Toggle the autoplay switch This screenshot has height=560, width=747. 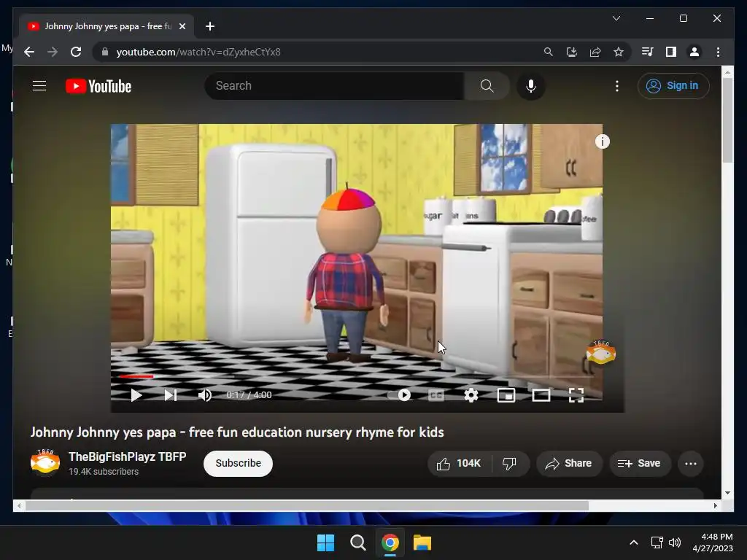399,395
